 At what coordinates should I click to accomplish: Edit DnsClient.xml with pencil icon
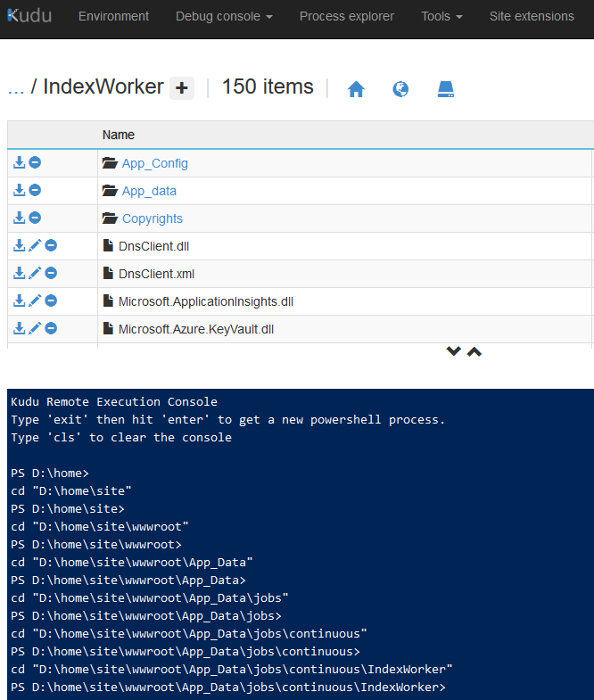click(35, 273)
